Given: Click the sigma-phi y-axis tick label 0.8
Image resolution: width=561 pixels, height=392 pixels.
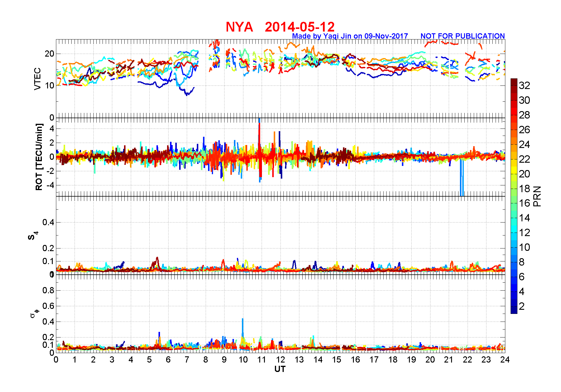Looking at the screenshot, I should click(48, 290).
